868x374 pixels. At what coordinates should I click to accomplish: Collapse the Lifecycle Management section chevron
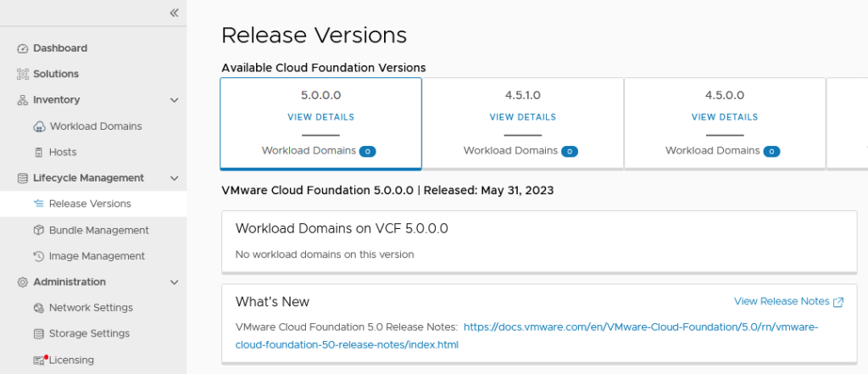pyautogui.click(x=174, y=178)
